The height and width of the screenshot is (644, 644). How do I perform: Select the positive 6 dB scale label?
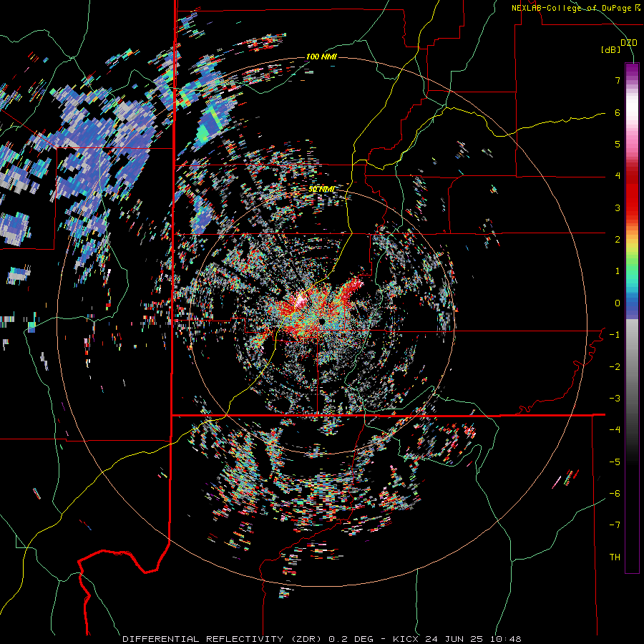pos(618,112)
